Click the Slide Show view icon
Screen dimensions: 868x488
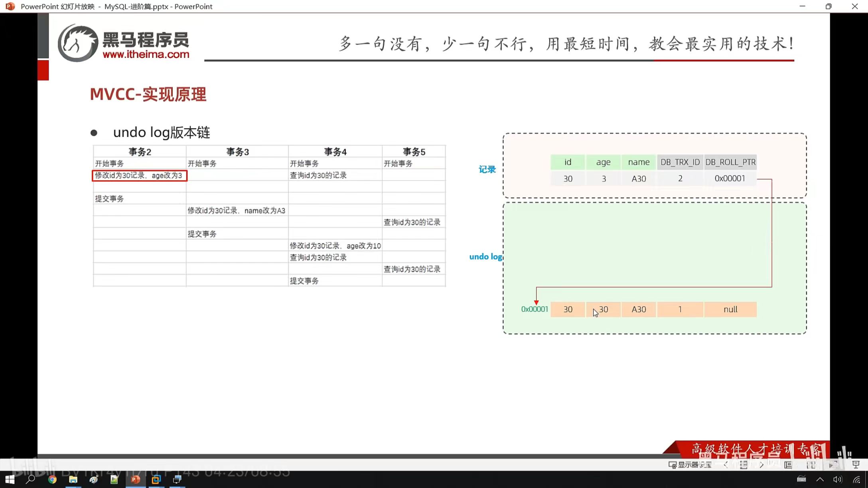point(856,465)
